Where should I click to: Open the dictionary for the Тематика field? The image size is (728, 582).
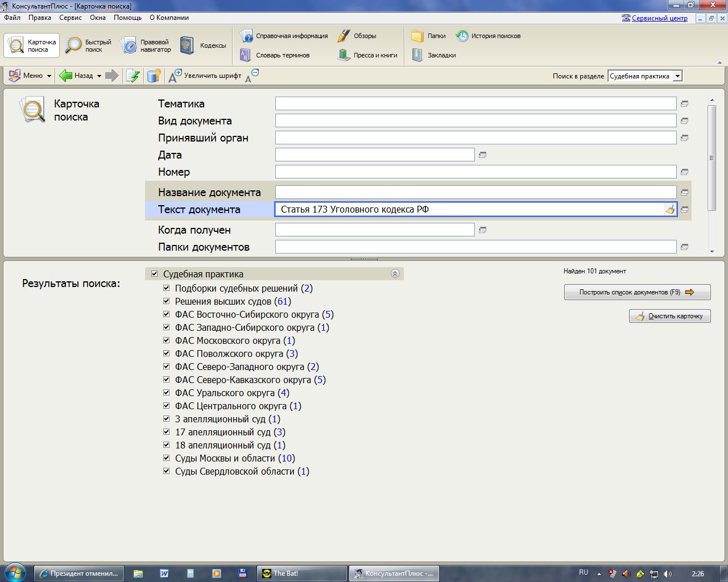click(684, 103)
